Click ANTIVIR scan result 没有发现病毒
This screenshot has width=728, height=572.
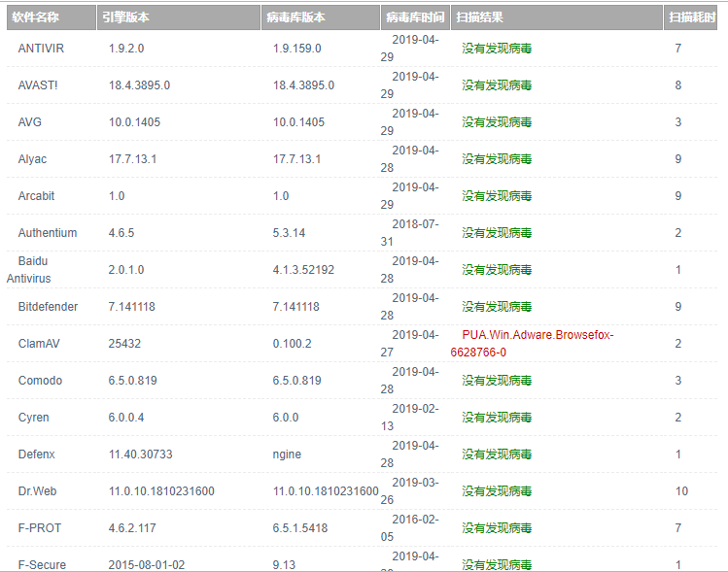click(x=497, y=49)
